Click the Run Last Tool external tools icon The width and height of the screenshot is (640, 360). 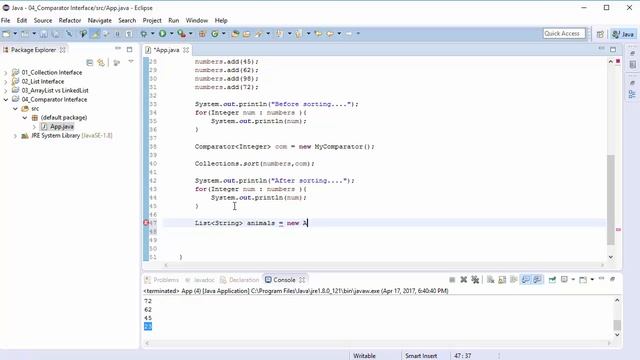tap(181, 34)
